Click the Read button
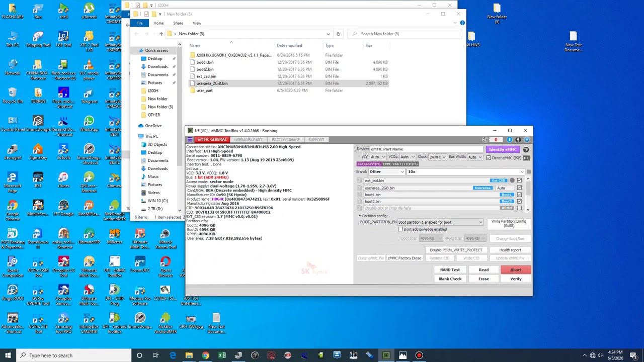This screenshot has height=362, width=644. [484, 270]
